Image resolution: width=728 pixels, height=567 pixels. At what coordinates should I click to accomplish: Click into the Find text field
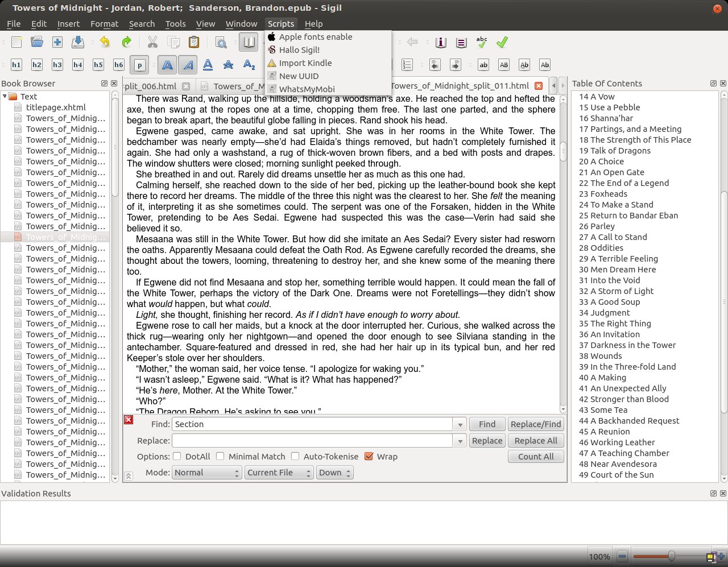pyautogui.click(x=312, y=424)
